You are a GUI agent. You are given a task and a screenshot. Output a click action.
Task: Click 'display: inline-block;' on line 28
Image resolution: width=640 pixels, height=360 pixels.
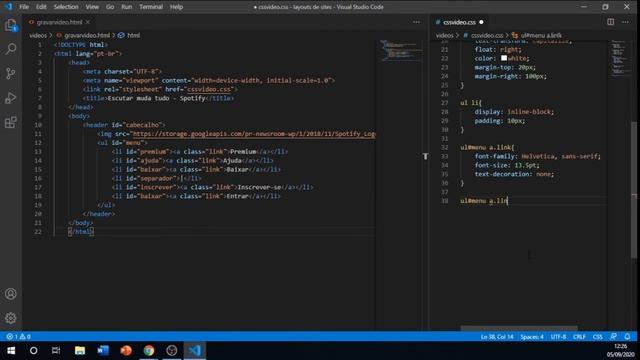(514, 112)
